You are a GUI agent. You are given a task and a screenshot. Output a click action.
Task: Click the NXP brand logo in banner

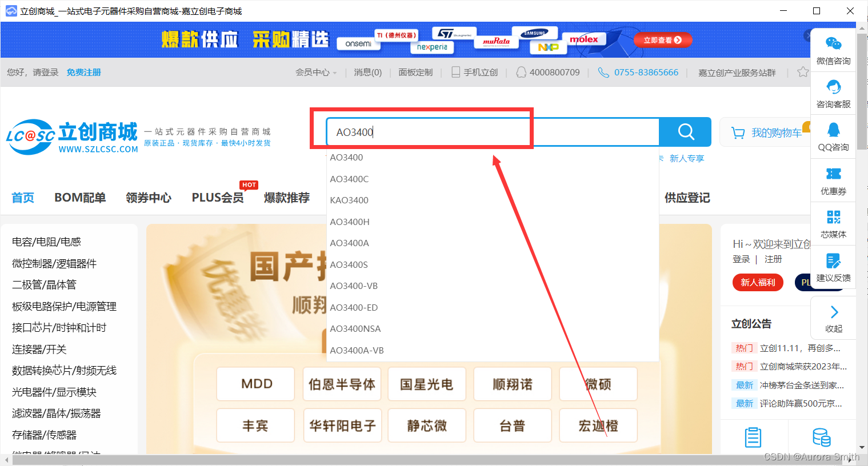click(x=548, y=47)
